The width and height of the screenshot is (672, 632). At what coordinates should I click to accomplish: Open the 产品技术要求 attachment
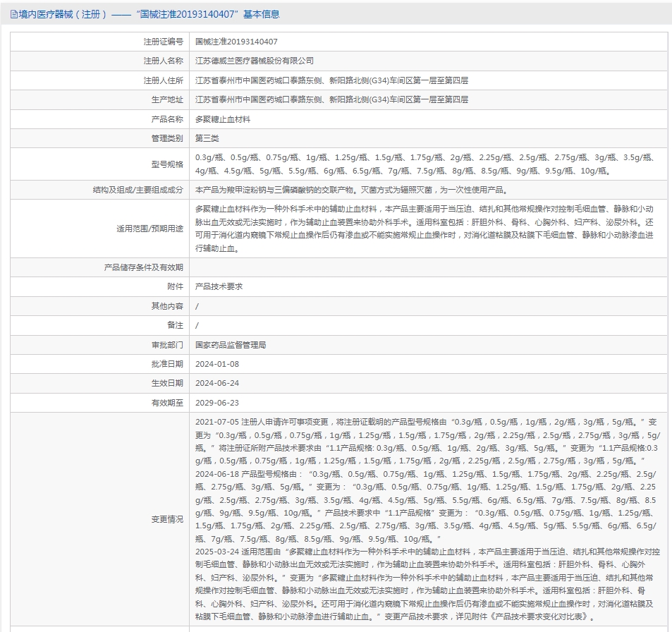point(219,286)
